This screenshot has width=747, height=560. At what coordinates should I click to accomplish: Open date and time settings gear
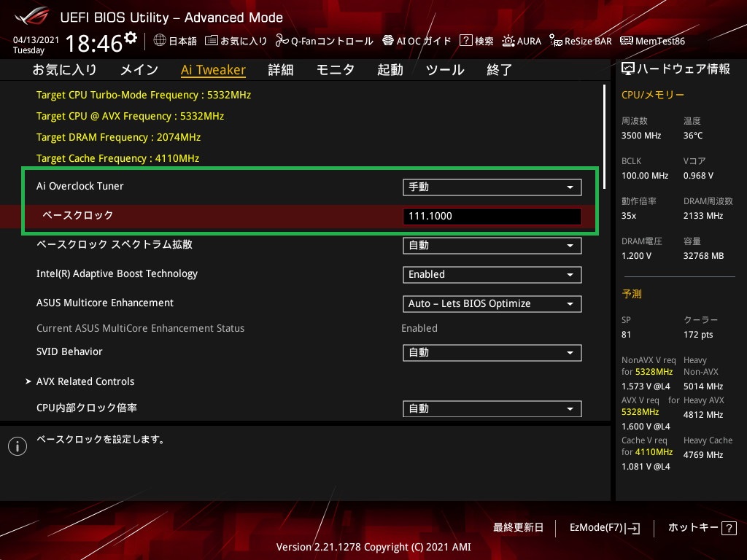(131, 38)
